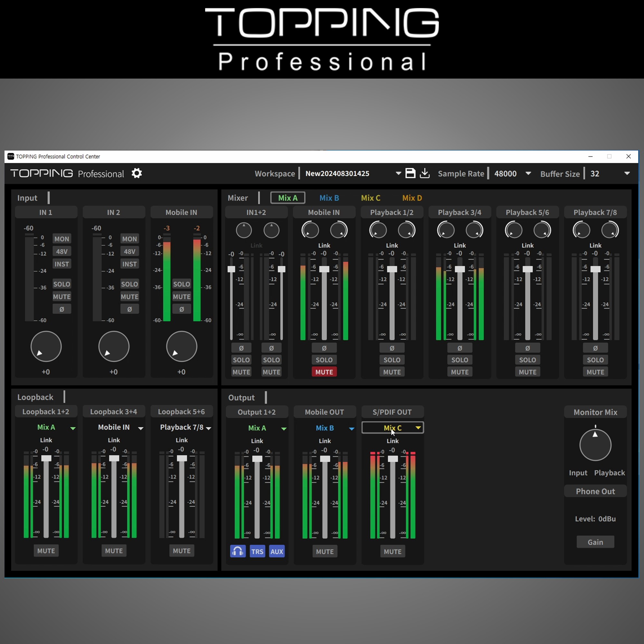Toggle phase invert Ø on Mobile IN input
Screen dimensions: 644x644
(x=182, y=309)
